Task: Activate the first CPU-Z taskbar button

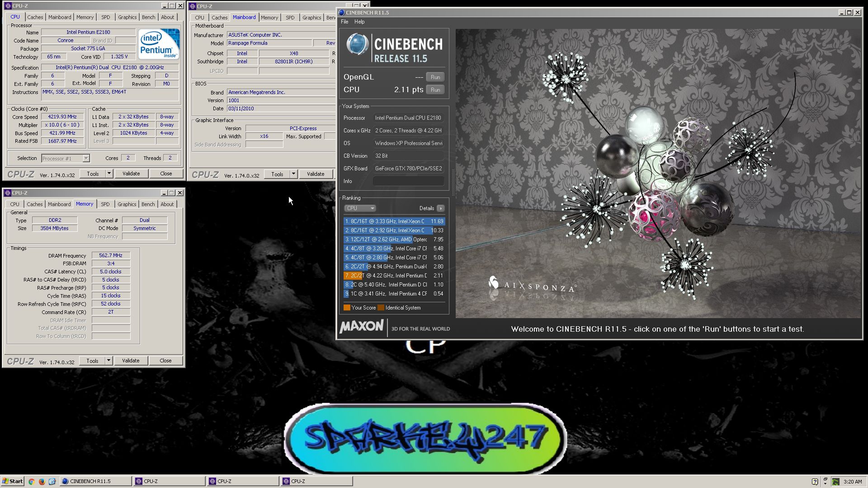Action: point(170,481)
